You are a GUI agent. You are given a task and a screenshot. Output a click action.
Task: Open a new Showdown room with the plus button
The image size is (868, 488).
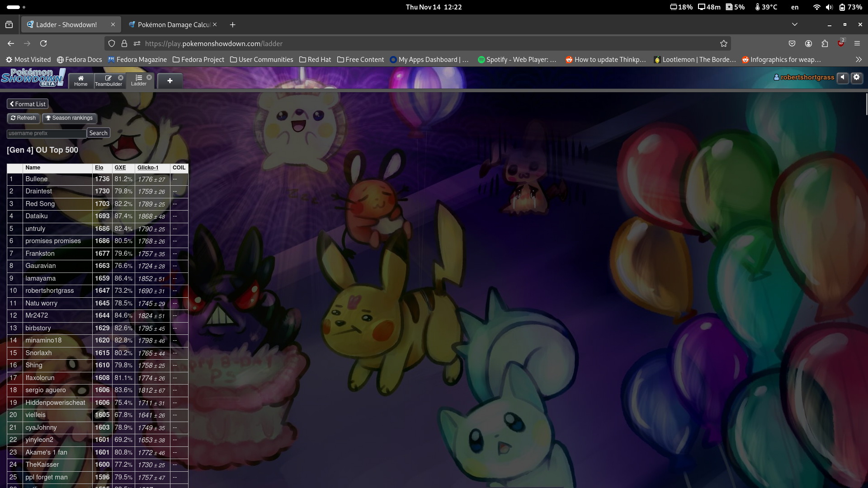(170, 80)
